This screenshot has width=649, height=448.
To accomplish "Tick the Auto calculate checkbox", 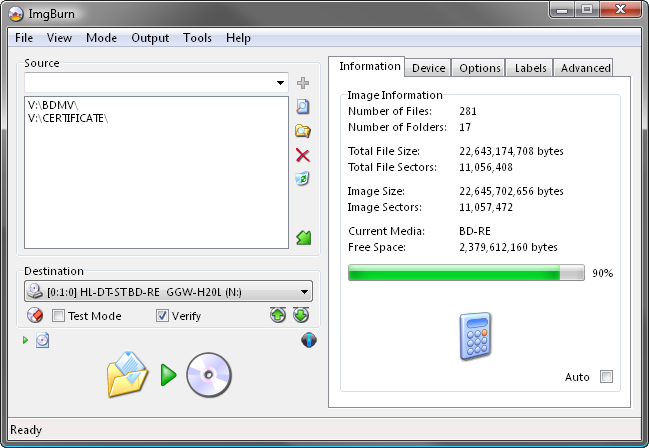I will (606, 377).
